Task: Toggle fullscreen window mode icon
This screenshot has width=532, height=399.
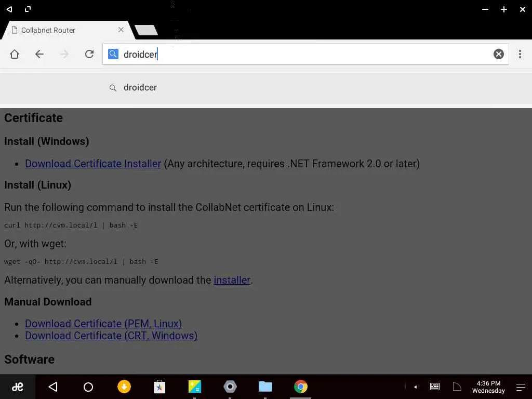Action: pos(28,9)
